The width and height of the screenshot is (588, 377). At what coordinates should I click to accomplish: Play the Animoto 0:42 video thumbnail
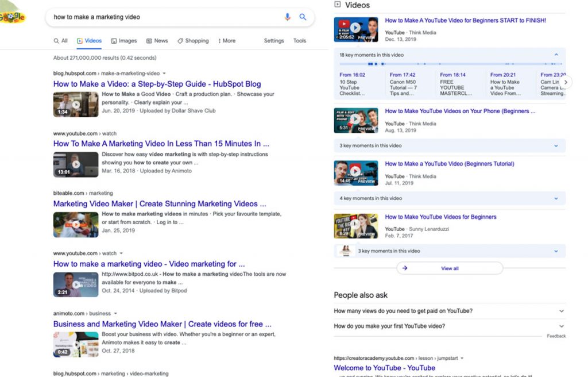pos(76,344)
